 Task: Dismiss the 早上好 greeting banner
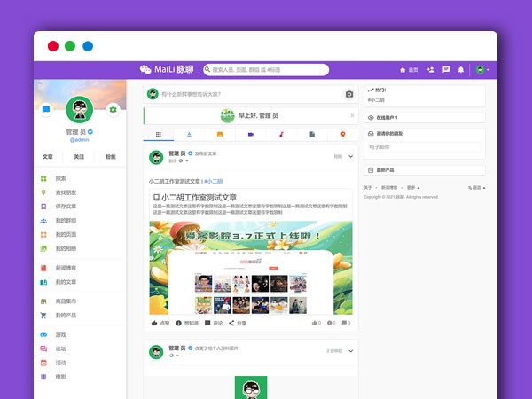click(x=352, y=114)
